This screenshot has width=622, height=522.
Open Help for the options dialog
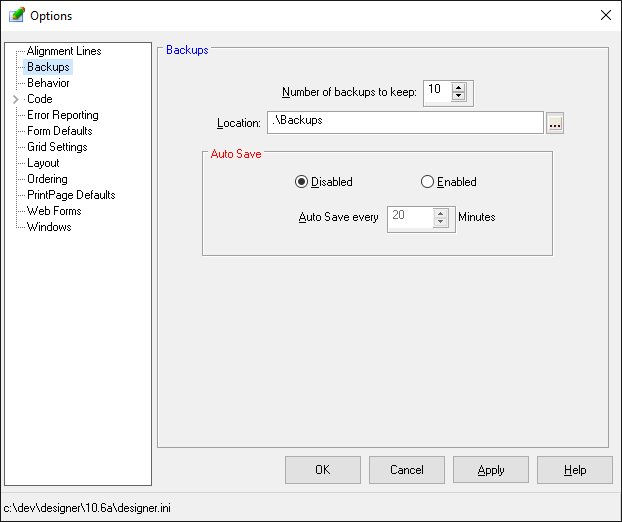point(574,470)
